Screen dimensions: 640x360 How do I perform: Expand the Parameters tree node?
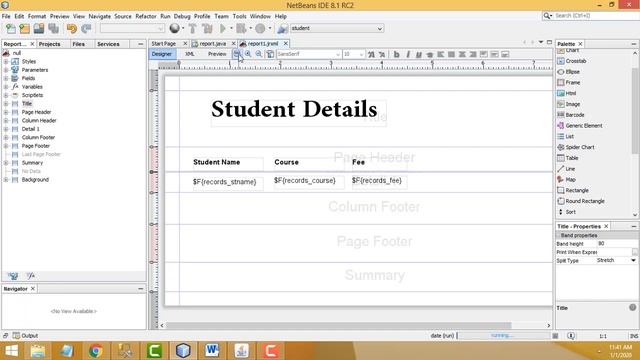coord(6,70)
